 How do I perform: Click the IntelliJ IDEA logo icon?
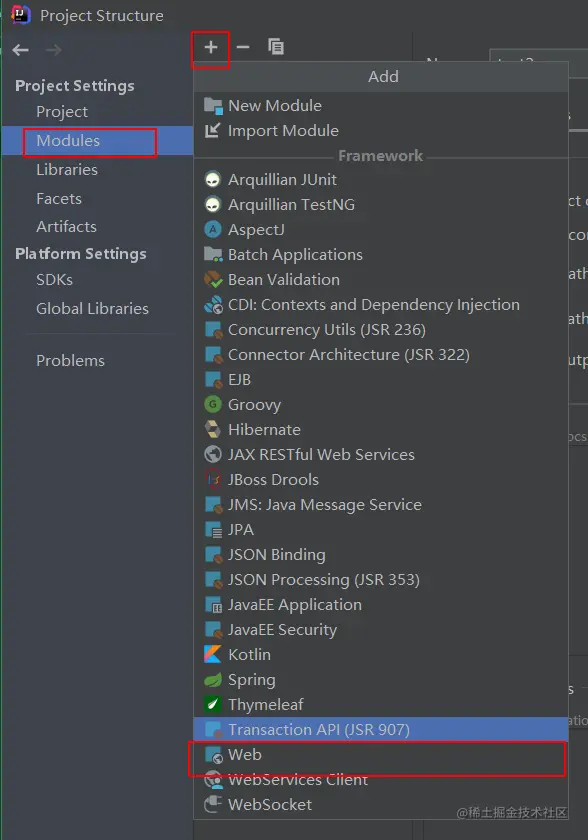click(21, 14)
